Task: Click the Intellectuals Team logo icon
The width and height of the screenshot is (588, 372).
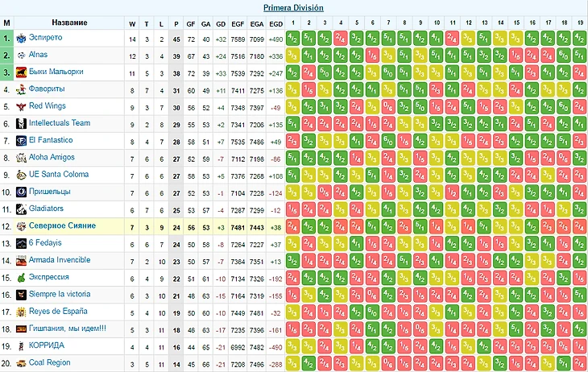Action: pos(21,123)
